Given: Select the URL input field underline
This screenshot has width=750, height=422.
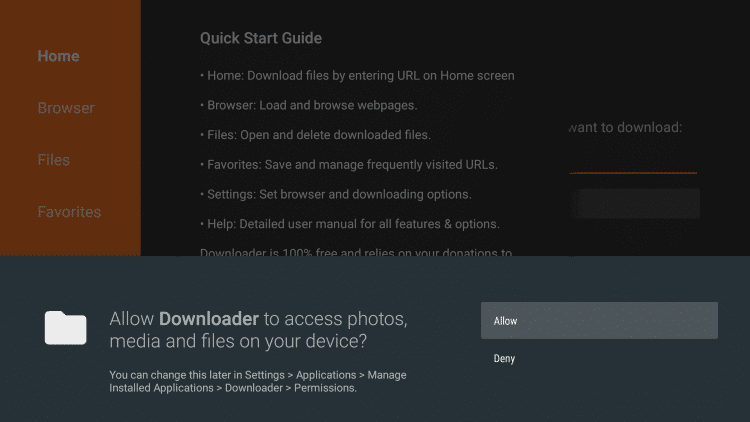Looking at the screenshot, I should pyautogui.click(x=633, y=172).
